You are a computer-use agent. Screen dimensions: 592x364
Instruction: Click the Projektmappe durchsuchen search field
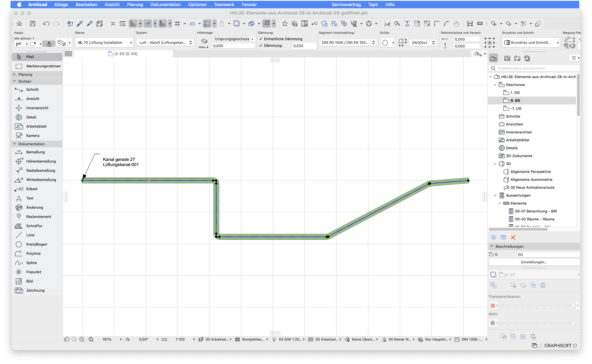click(x=534, y=68)
